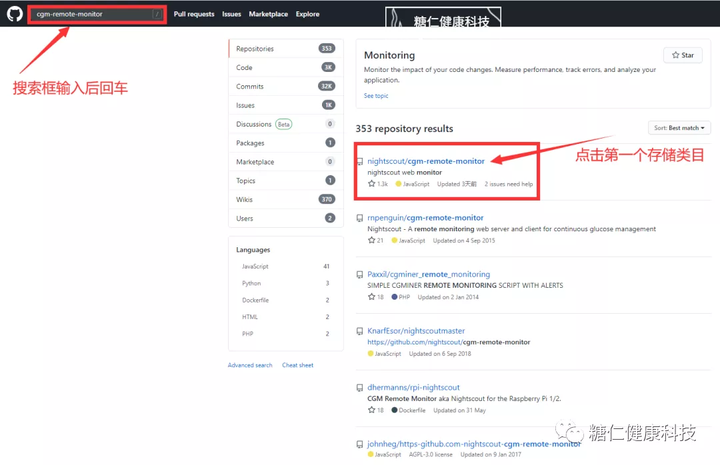Viewport: 720px width, 465px height.
Task: Open Paxxil/cgminer_remote_monitoring repository
Action: [x=428, y=274]
